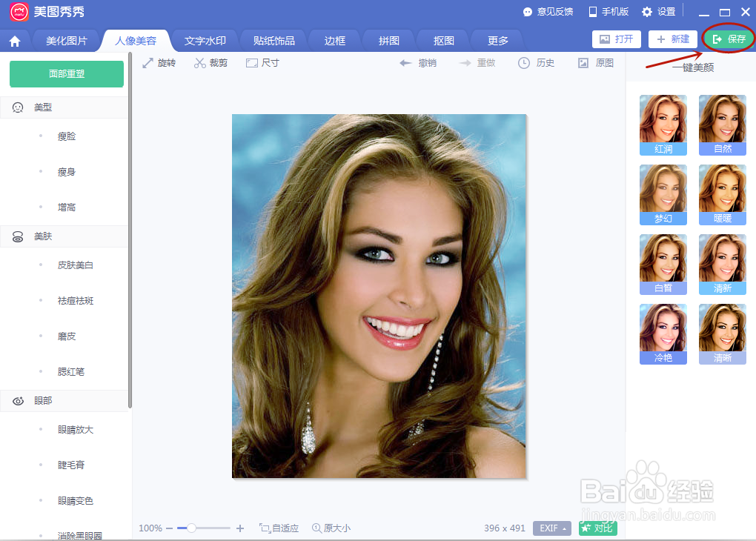Viewport: 756px width, 541px height.
Task: Click the zoom slider handle
Action: tap(191, 528)
